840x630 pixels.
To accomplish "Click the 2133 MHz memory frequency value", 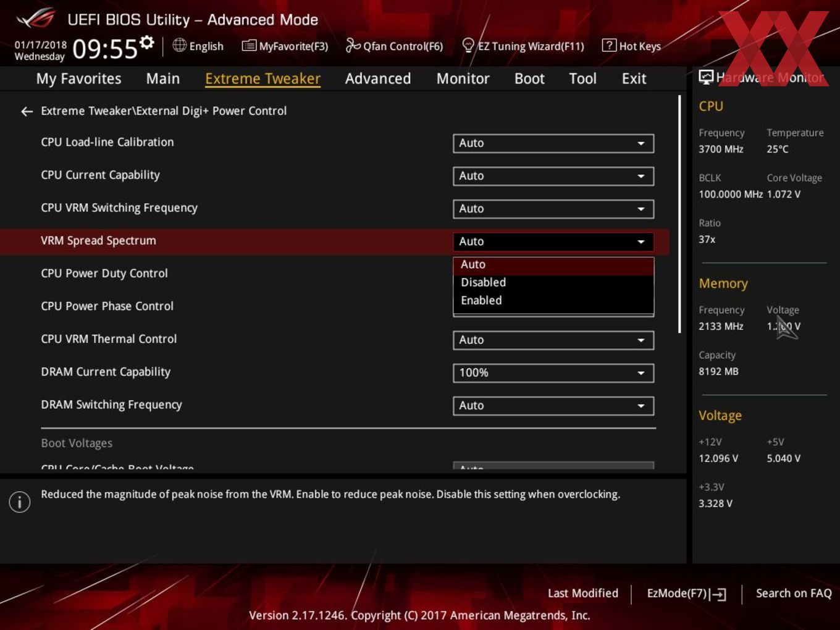I will (721, 326).
